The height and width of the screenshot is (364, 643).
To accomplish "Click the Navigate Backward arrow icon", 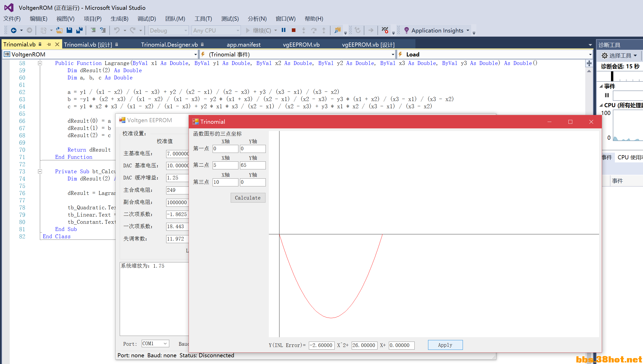I will click(14, 30).
